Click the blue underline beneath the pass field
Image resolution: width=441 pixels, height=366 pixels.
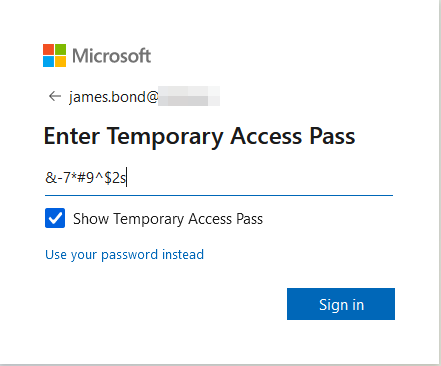[x=219, y=195]
